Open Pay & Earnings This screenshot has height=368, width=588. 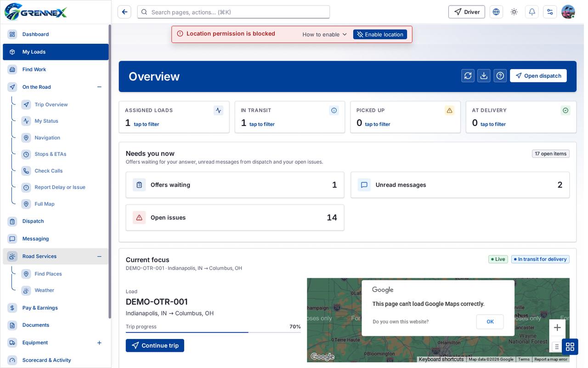coord(56,308)
